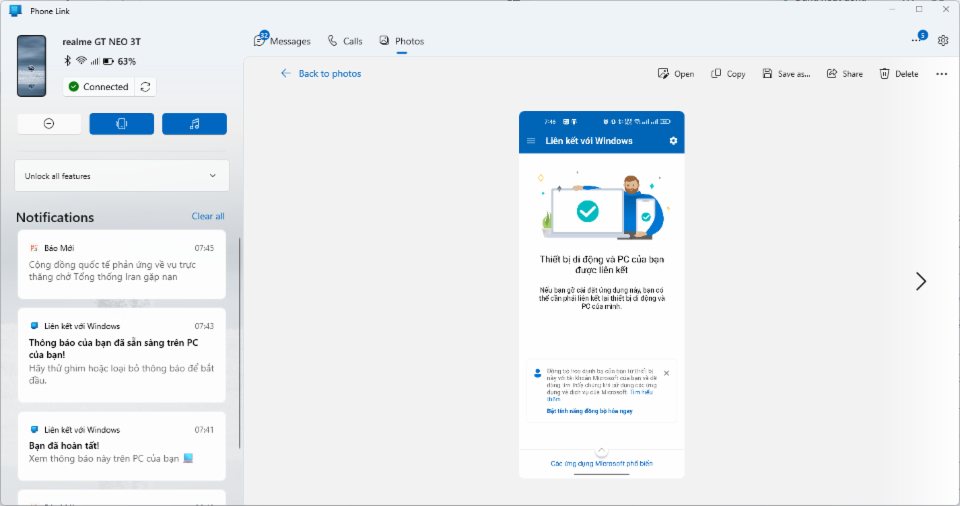Delete the displayed photo
Screen dimensions: 960x506
coord(899,74)
